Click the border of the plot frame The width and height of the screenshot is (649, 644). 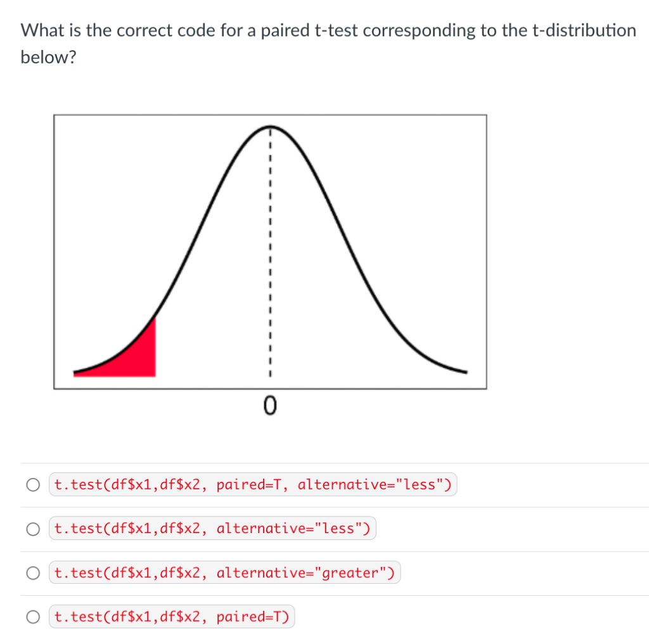click(x=271, y=115)
